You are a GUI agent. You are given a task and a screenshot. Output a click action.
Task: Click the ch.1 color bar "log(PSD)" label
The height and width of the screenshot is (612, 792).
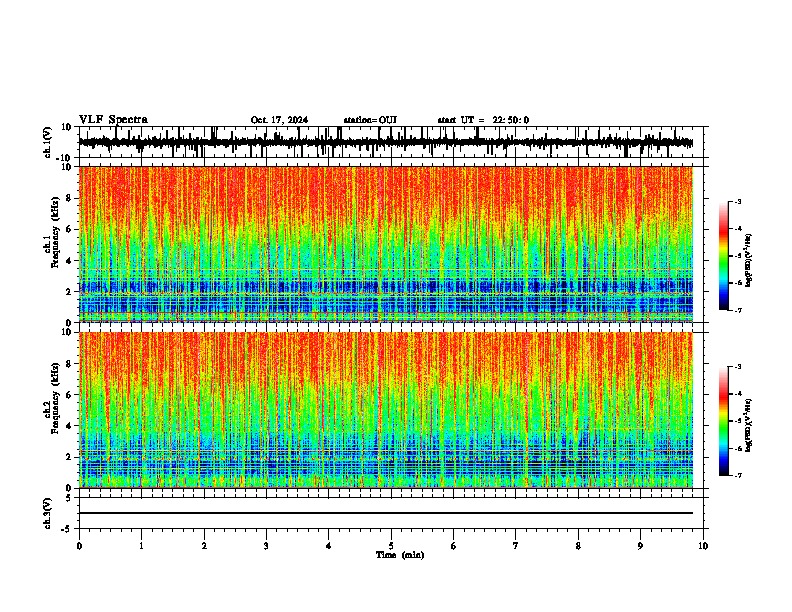pyautogui.click(x=748, y=260)
